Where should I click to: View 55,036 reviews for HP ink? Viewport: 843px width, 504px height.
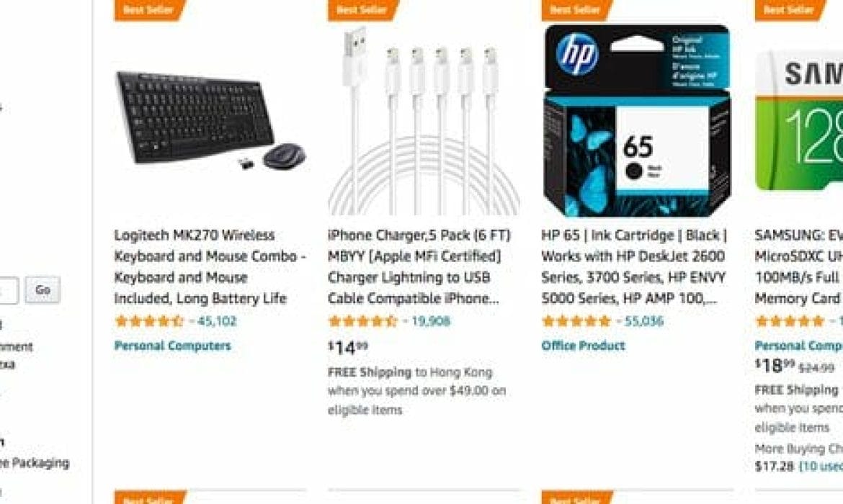point(644,321)
